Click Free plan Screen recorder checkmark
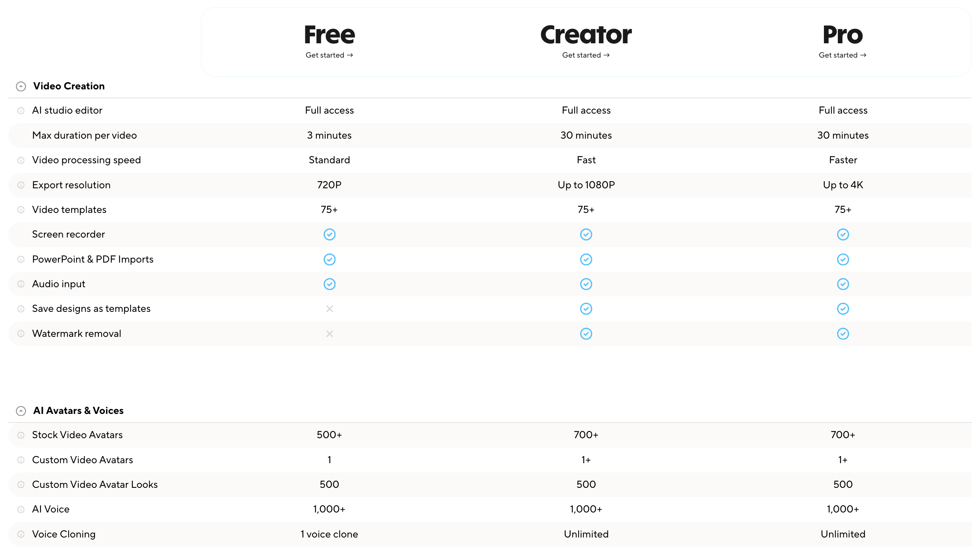Image resolution: width=980 pixels, height=549 pixels. click(x=330, y=234)
